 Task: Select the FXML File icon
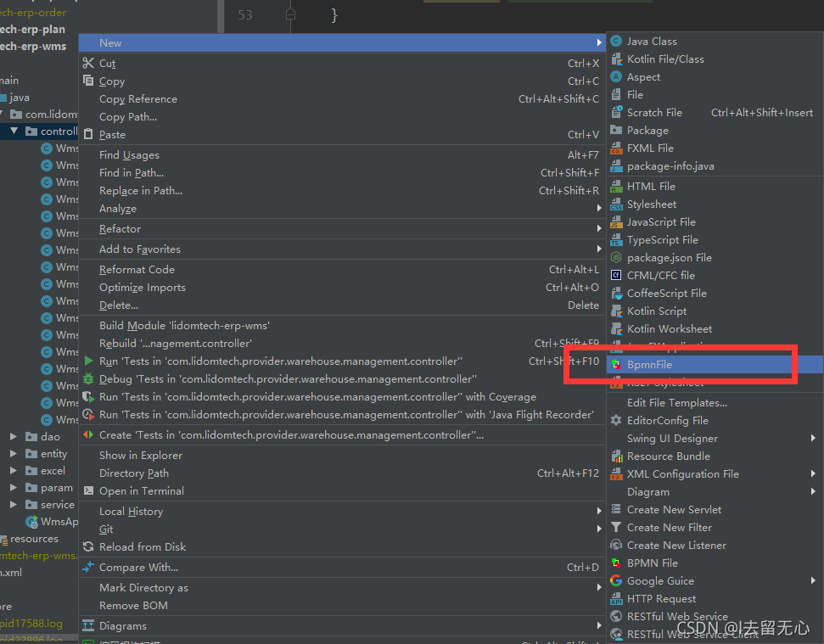pos(616,148)
